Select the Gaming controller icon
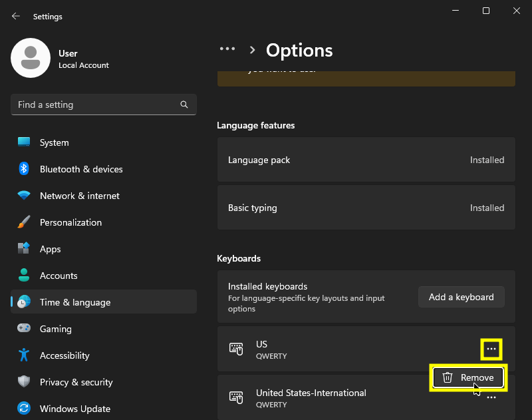532x420 pixels. [x=24, y=329]
